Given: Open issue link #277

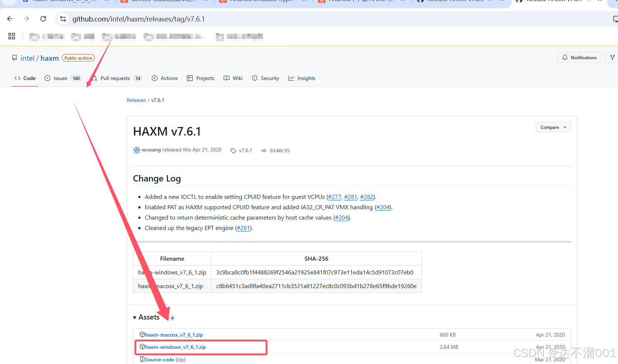Looking at the screenshot, I should point(334,197).
